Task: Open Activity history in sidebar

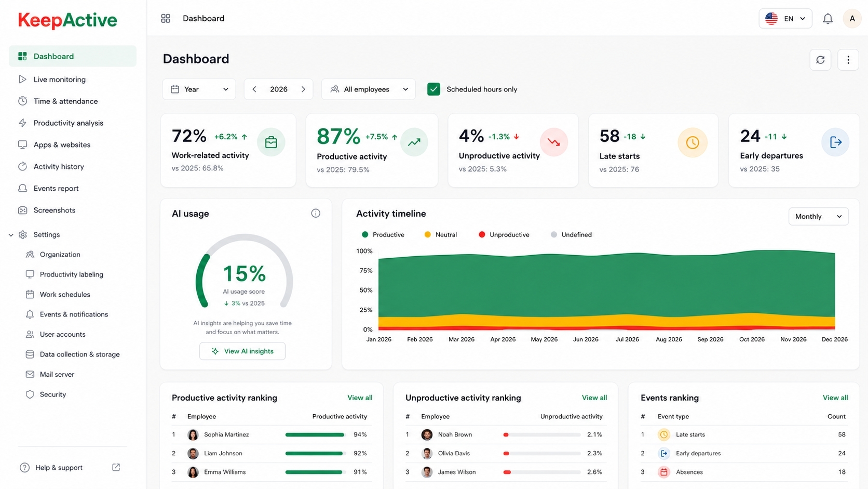Action: coord(73,167)
